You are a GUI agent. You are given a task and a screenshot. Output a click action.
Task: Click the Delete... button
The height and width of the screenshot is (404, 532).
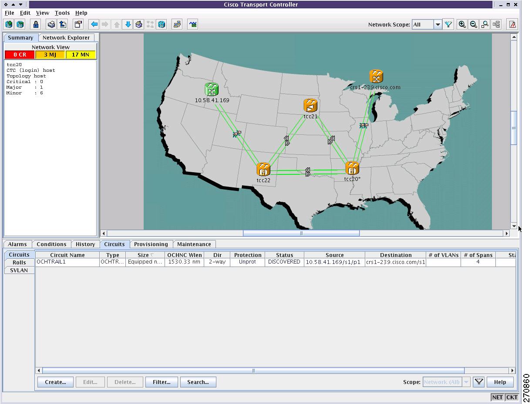pos(125,382)
